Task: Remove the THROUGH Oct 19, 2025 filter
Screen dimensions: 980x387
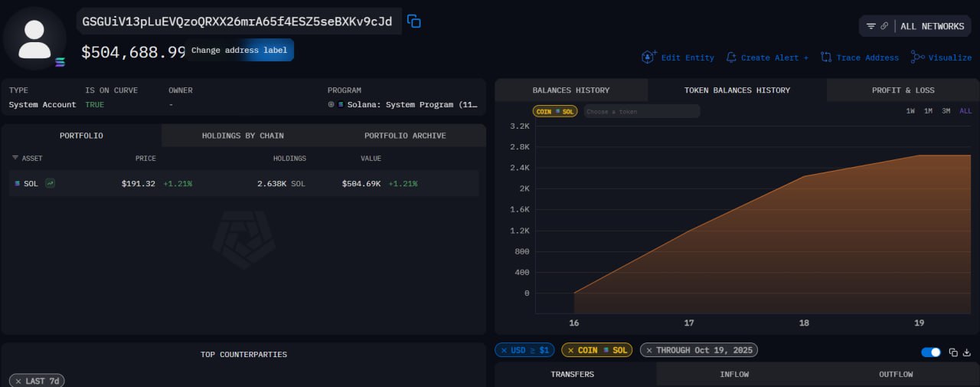Action: tap(648, 350)
